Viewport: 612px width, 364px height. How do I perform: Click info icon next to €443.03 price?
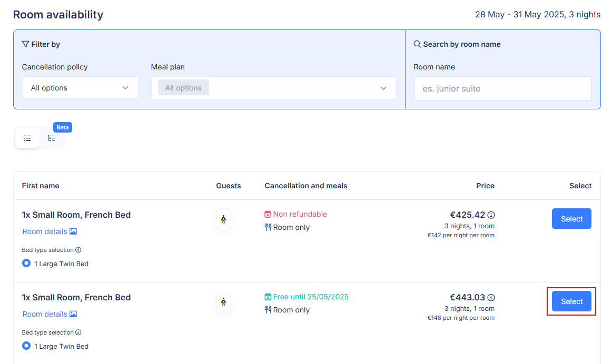pyautogui.click(x=491, y=297)
